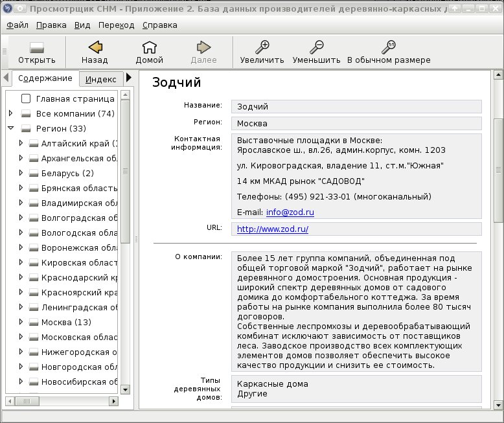Expand the Брянская область node
Screen dimensions: 504x423
[x=21, y=188]
